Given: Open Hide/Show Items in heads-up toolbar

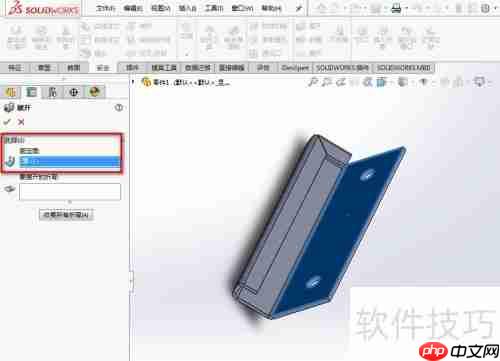Looking at the screenshot, I should [x=423, y=82].
